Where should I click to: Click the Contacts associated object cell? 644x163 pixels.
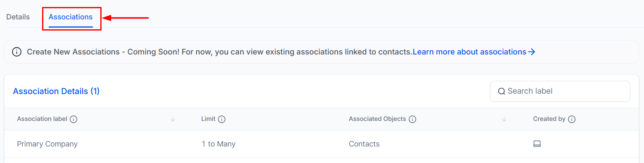point(364,144)
